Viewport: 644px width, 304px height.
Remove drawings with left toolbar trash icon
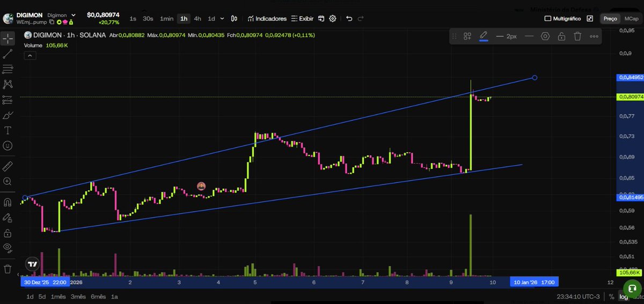[8, 268]
